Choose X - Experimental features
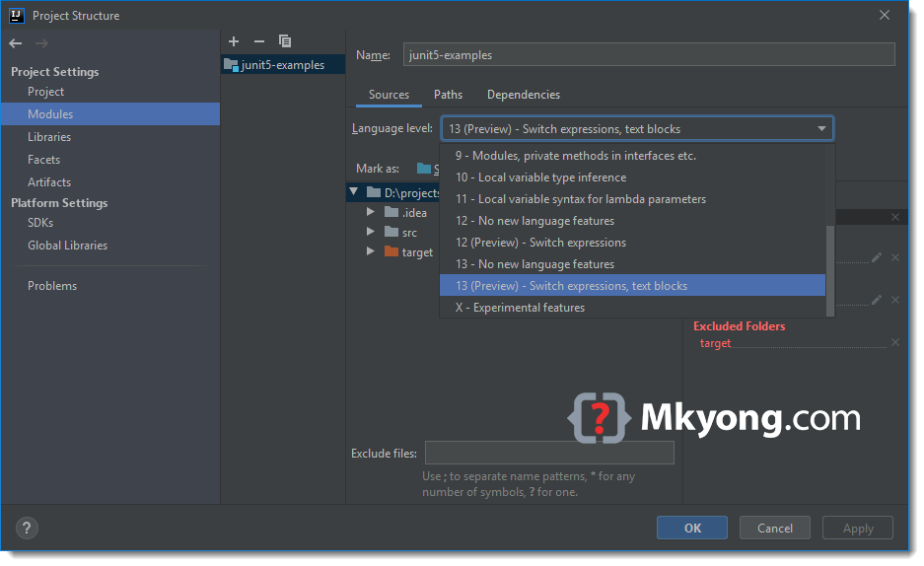This screenshot has width=924, height=566. click(x=632, y=308)
